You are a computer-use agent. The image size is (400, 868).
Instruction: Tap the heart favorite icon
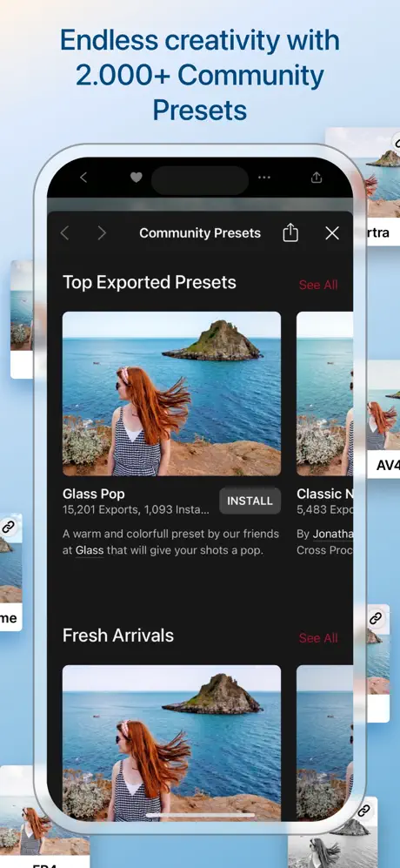[137, 177]
